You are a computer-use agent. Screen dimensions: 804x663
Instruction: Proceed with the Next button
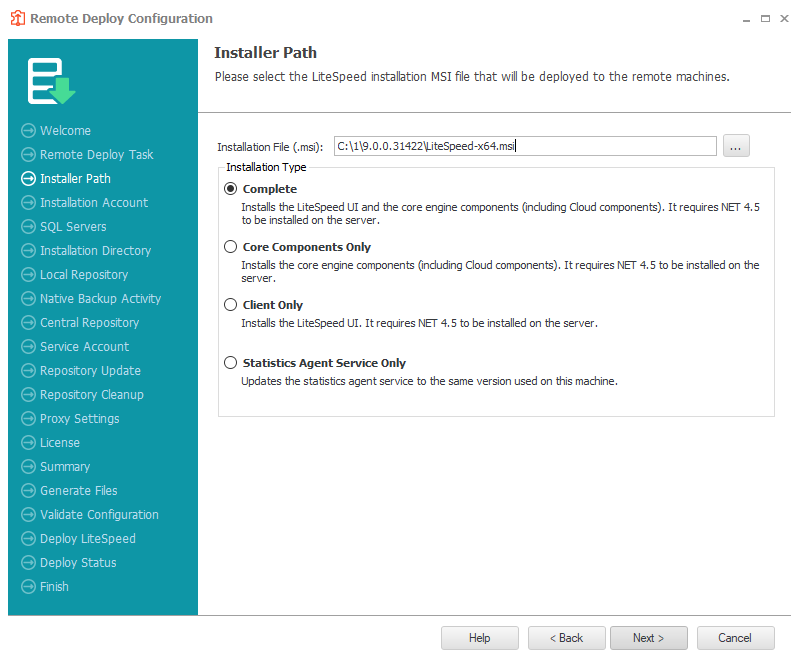pos(649,638)
